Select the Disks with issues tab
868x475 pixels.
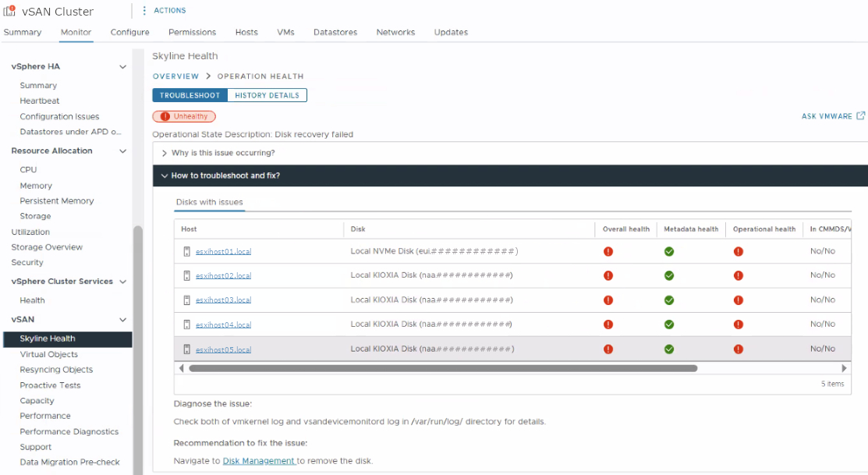click(x=209, y=202)
